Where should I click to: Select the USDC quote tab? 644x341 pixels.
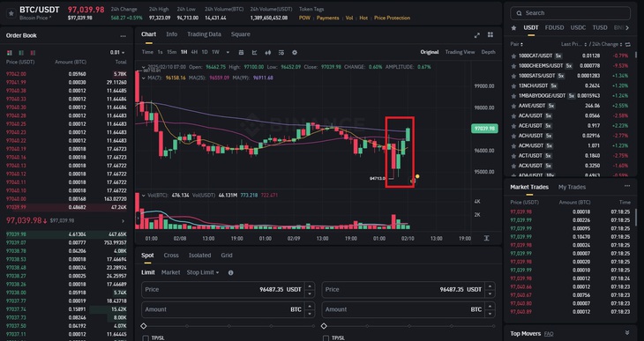click(x=578, y=28)
